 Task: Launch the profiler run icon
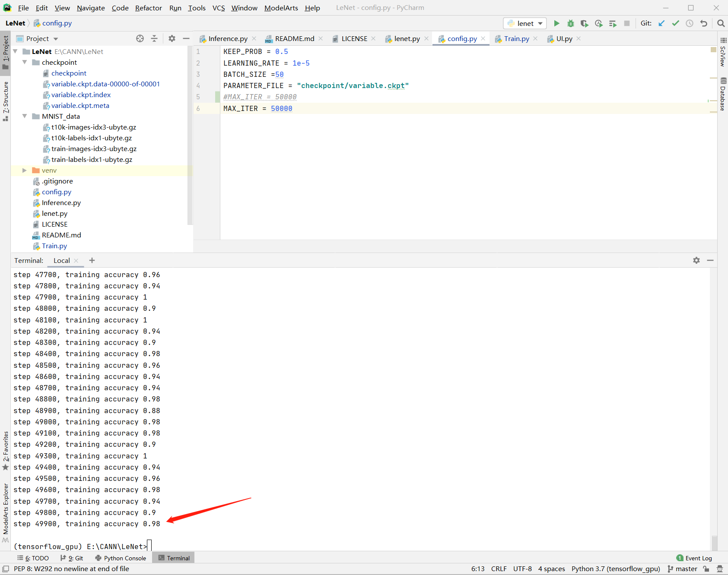[599, 23]
